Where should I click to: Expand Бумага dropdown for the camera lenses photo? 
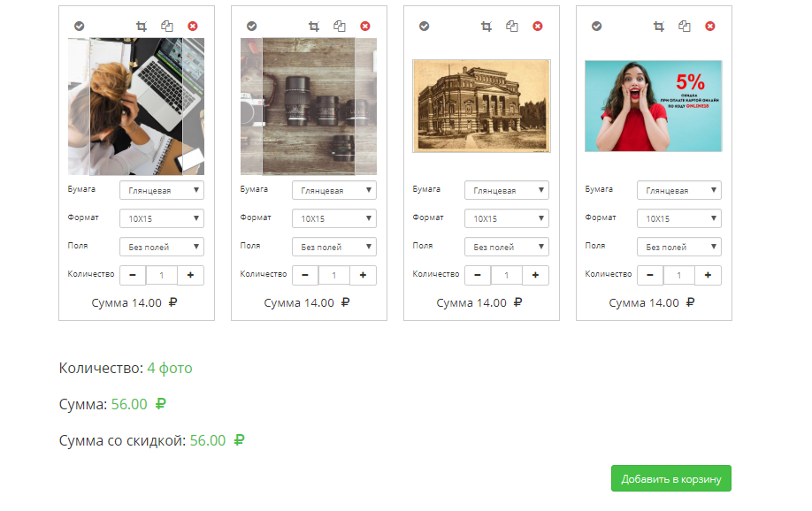click(x=334, y=190)
